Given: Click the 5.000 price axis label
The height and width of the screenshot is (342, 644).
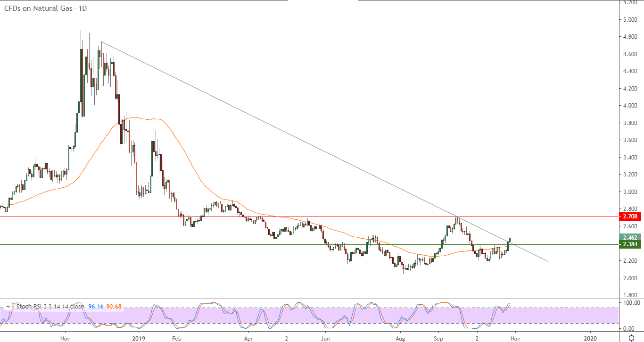Looking at the screenshot, I should (630, 19).
